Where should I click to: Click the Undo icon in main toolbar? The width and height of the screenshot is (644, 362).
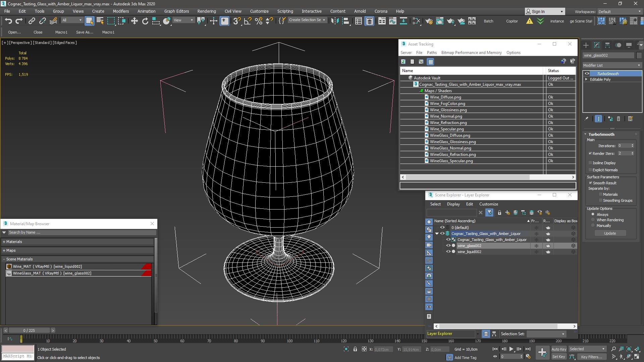8,21
